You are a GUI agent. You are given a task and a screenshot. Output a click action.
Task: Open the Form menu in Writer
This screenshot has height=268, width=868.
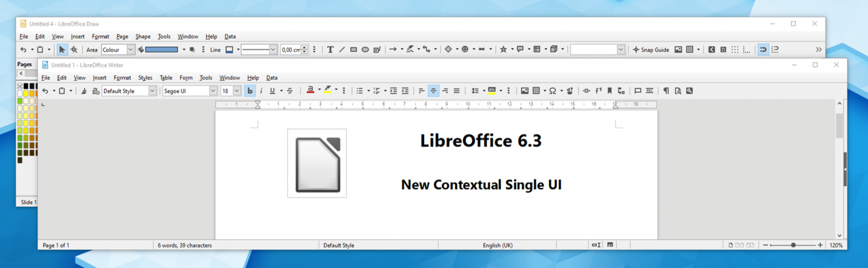pos(186,78)
